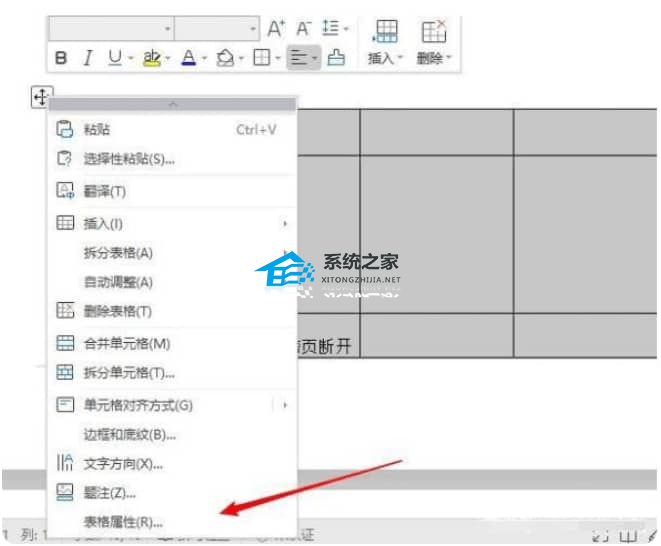Screen dimensions: 661x546
Task: Open Borders and Shading (B) dialog
Action: pyautogui.click(x=173, y=435)
